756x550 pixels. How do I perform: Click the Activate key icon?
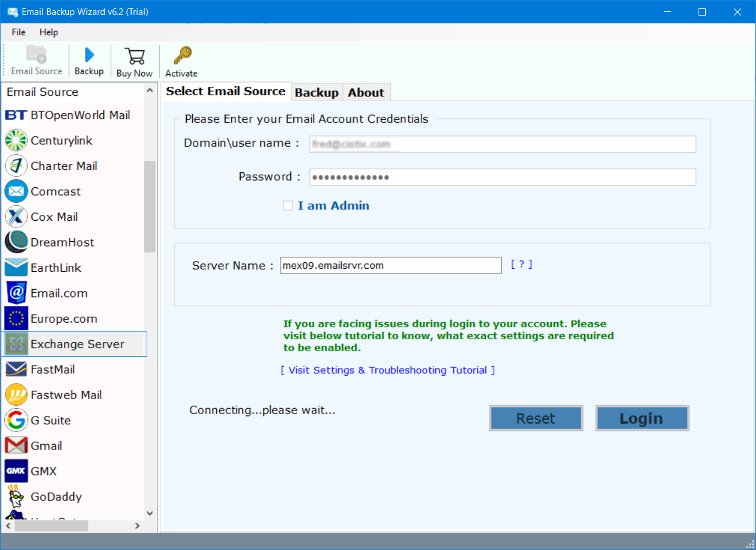point(182,55)
